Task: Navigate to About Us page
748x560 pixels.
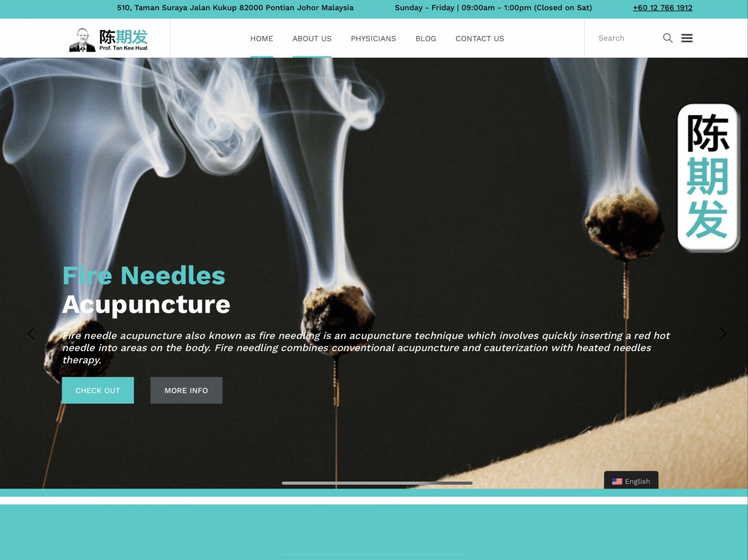Action: tap(312, 39)
